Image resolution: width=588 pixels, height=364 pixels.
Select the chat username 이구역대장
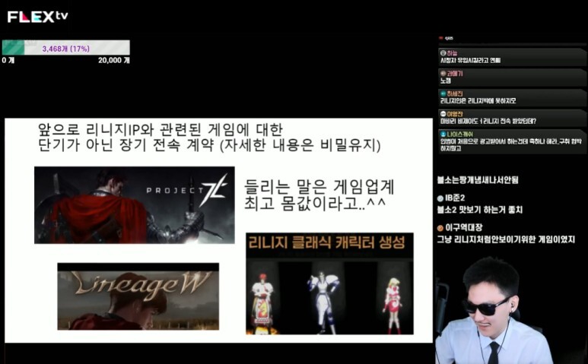point(464,227)
